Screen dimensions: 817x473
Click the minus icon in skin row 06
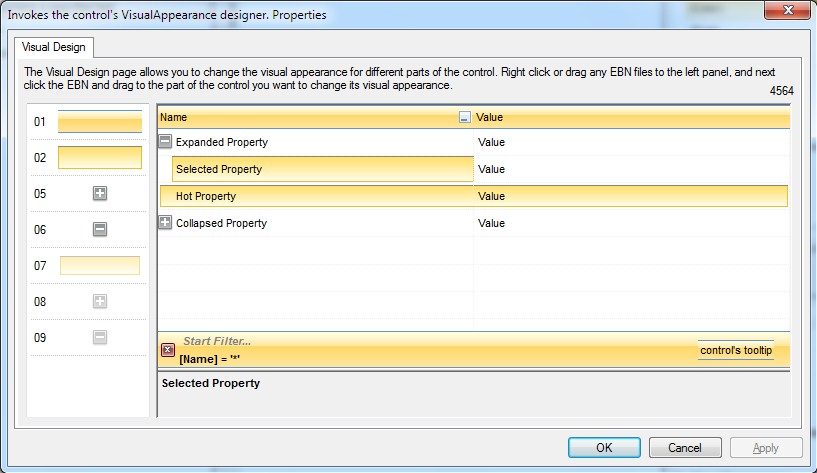(100, 230)
